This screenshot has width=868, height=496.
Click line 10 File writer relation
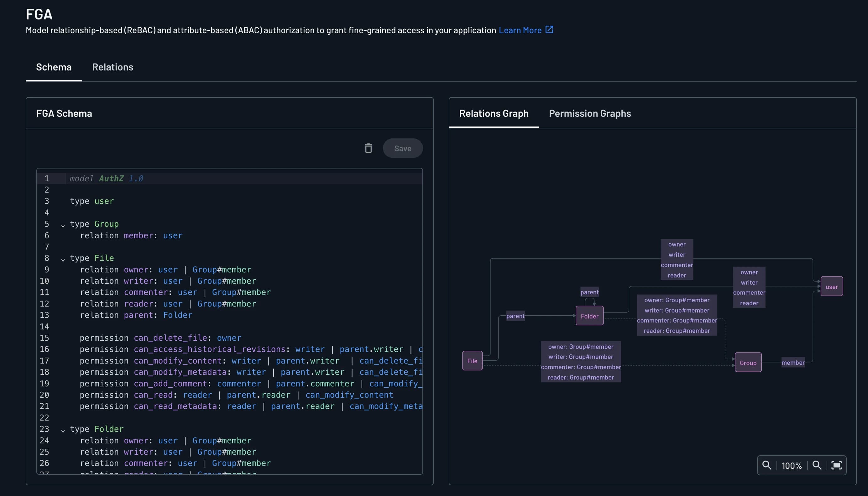(x=168, y=281)
